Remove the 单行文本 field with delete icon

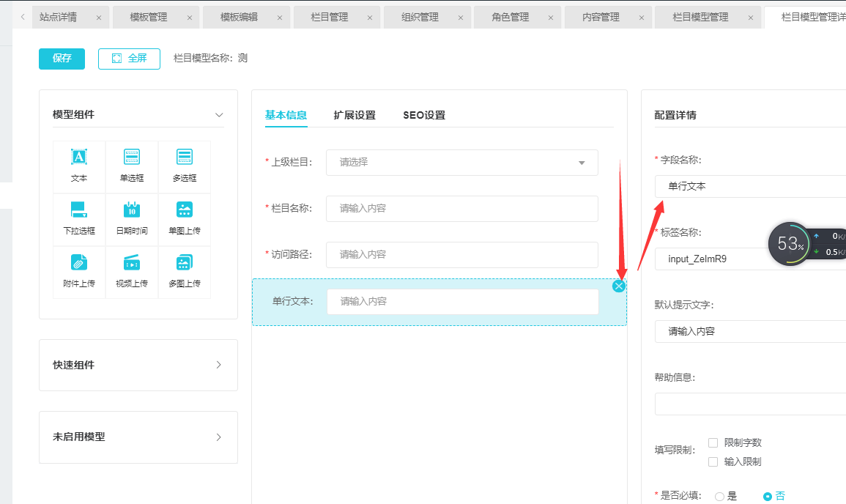tap(619, 286)
